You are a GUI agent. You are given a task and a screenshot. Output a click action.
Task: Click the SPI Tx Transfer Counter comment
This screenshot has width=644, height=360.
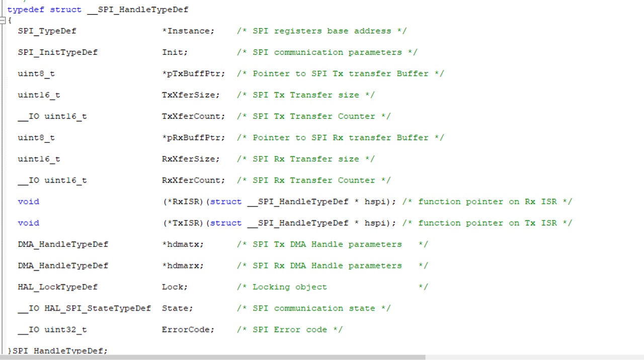point(313,117)
